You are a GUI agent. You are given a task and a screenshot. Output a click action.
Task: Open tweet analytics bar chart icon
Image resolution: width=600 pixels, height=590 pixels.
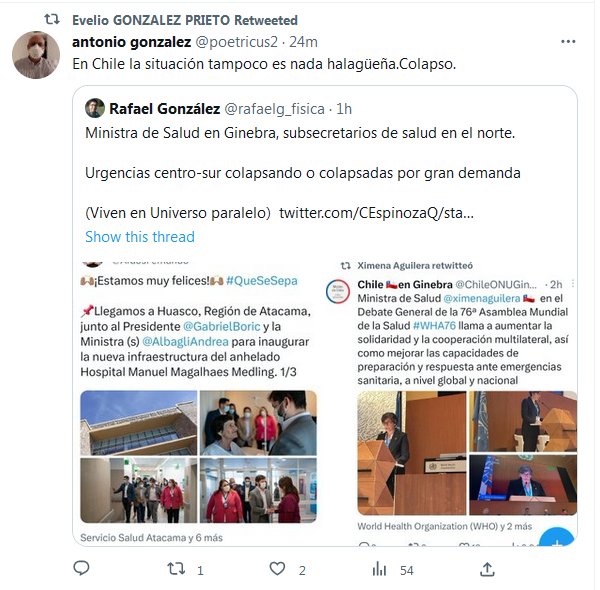(x=379, y=569)
